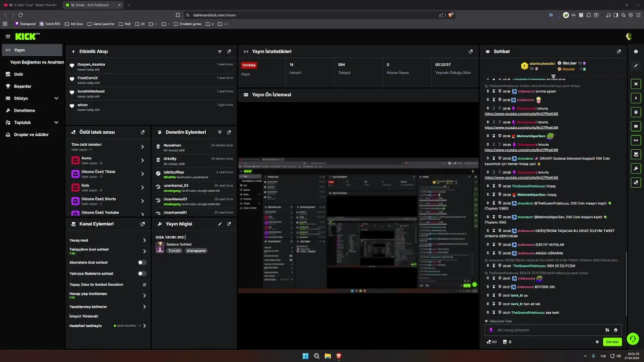Click the green headset support button

coord(633,339)
